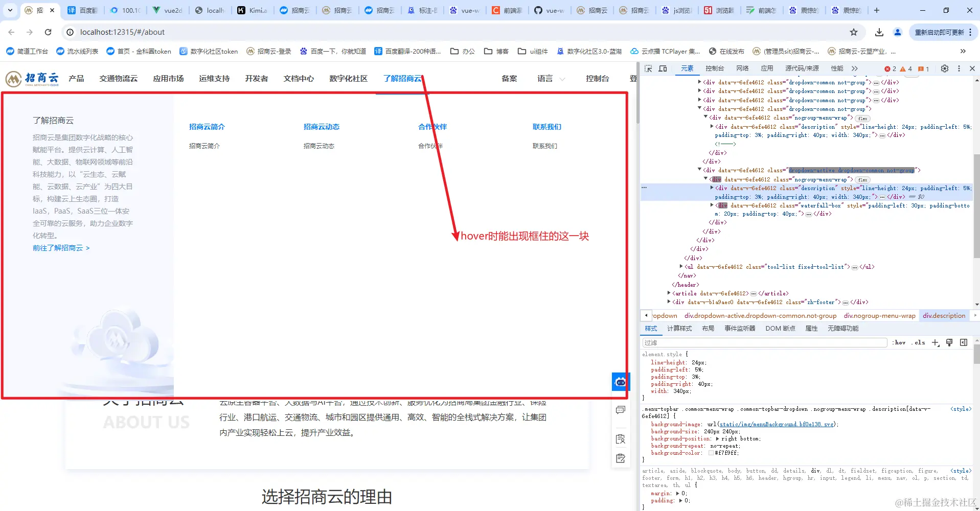
Task: Expand the zh-footer div node
Action: (669, 302)
